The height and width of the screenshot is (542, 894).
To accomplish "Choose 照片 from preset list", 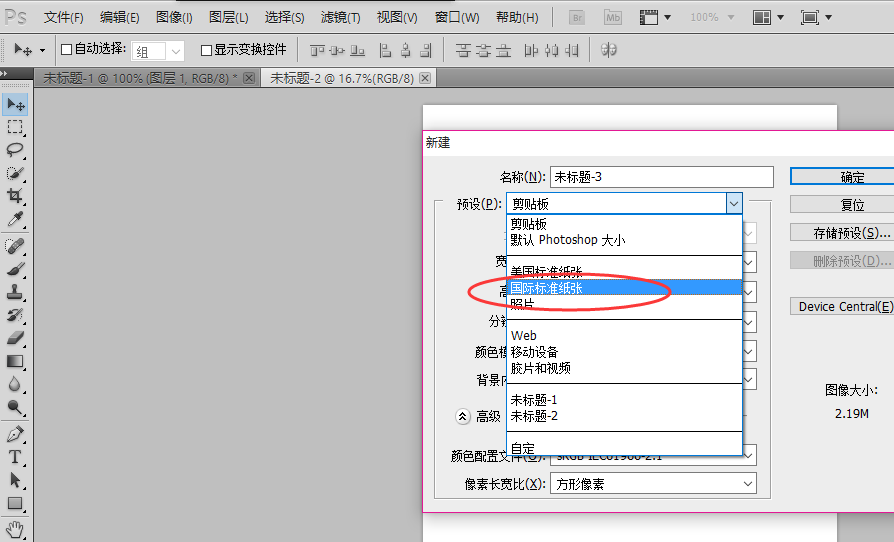I will click(624, 304).
